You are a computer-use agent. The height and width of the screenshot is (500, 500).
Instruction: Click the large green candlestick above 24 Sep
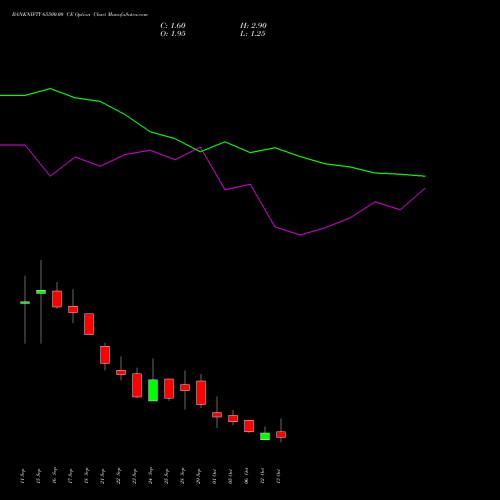coord(153,390)
